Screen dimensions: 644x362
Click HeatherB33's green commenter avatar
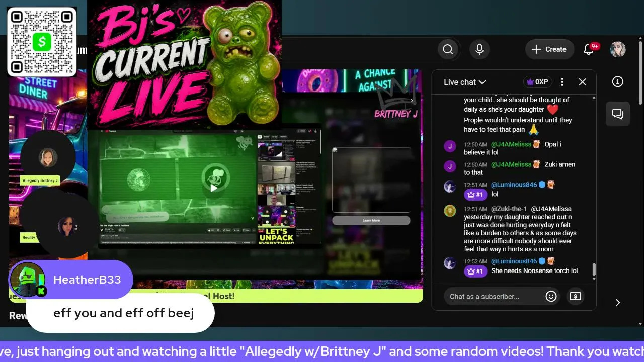point(27,280)
